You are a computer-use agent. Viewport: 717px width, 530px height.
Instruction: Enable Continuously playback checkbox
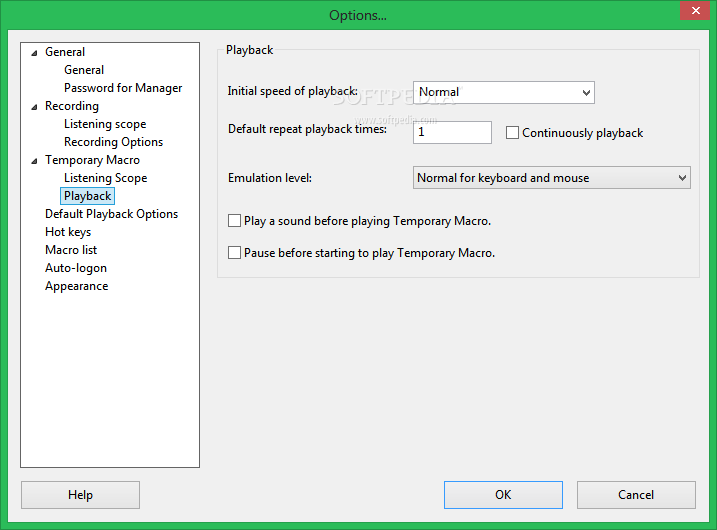click(513, 133)
